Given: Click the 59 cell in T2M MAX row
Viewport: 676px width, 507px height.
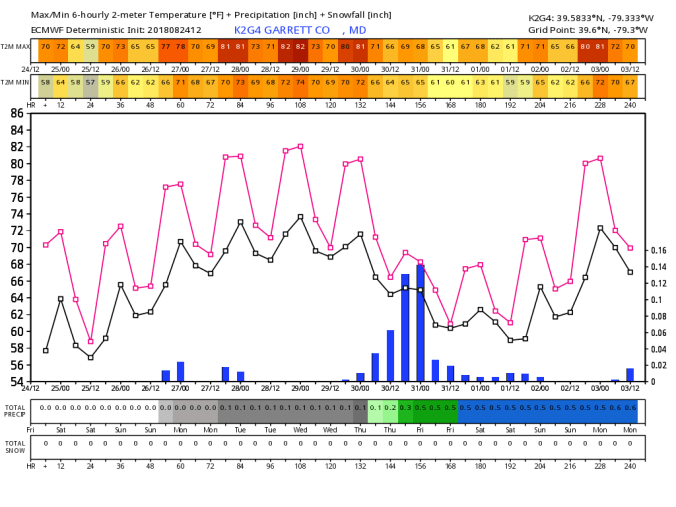Looking at the screenshot, I should click(x=91, y=47).
